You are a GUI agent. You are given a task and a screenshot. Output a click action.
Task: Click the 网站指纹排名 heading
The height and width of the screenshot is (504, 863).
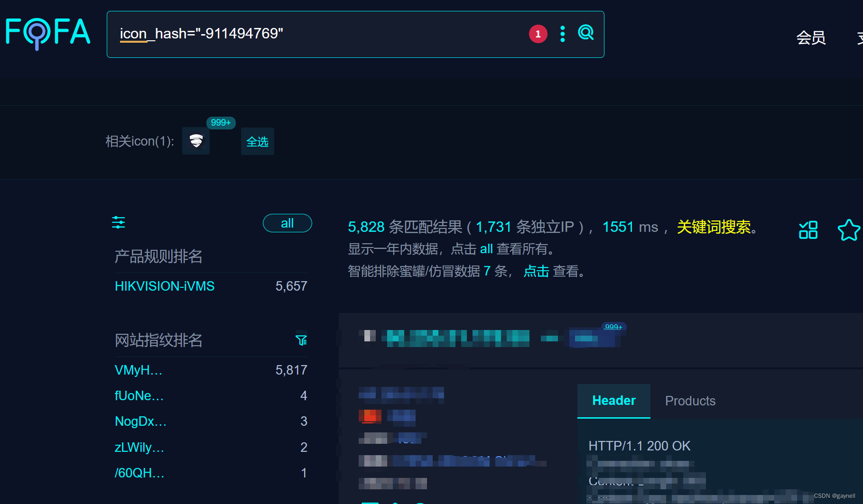[158, 340]
